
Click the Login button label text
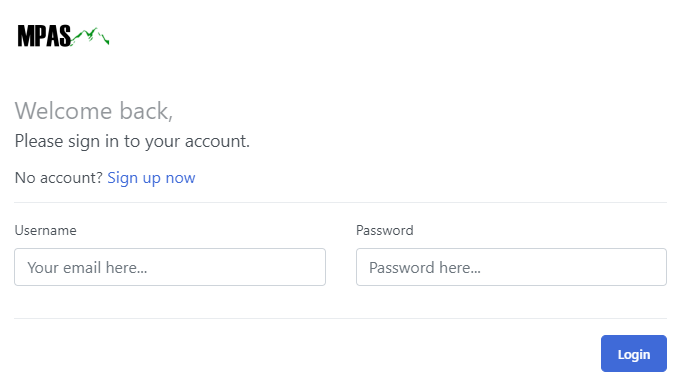click(634, 354)
